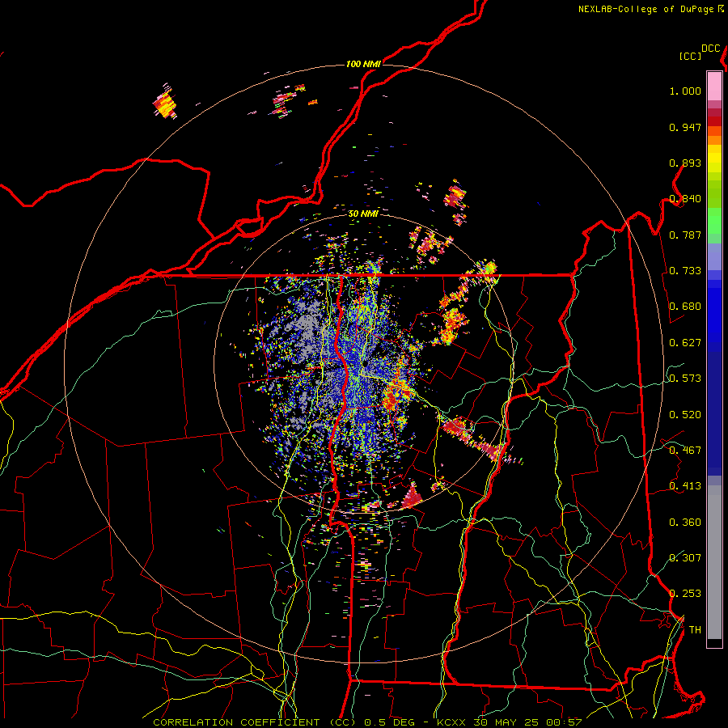Select the 0.413 scale value

tap(685, 486)
